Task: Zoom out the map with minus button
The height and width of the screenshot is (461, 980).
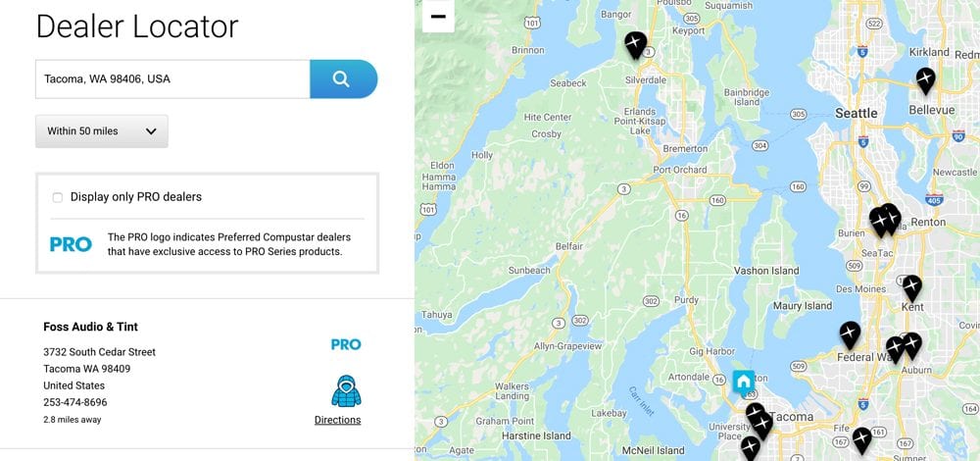Action: 438,17
